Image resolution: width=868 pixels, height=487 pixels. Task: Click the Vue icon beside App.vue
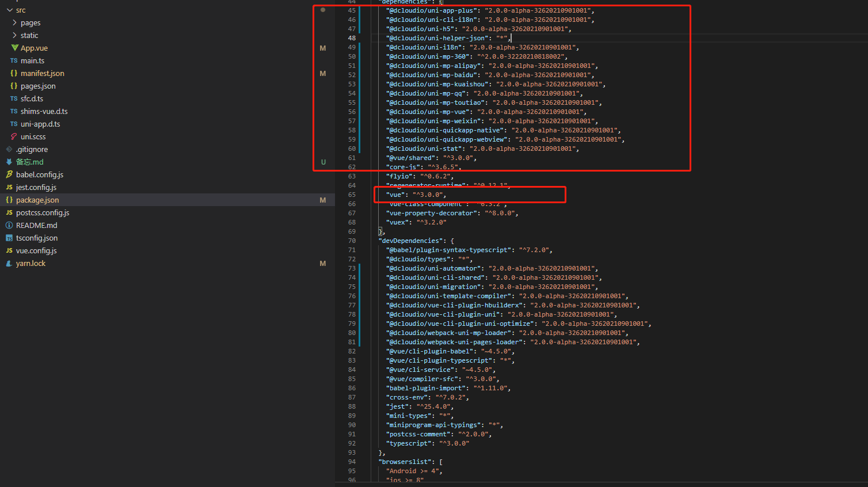14,48
